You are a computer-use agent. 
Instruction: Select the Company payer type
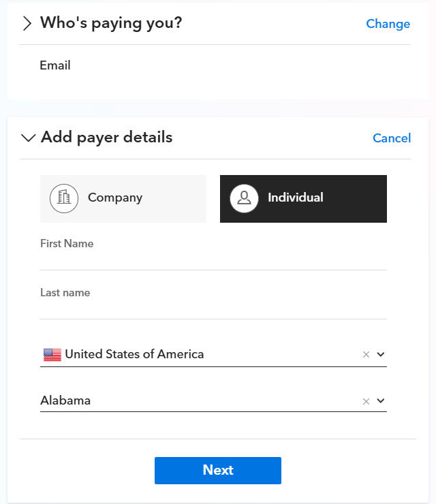click(x=123, y=199)
